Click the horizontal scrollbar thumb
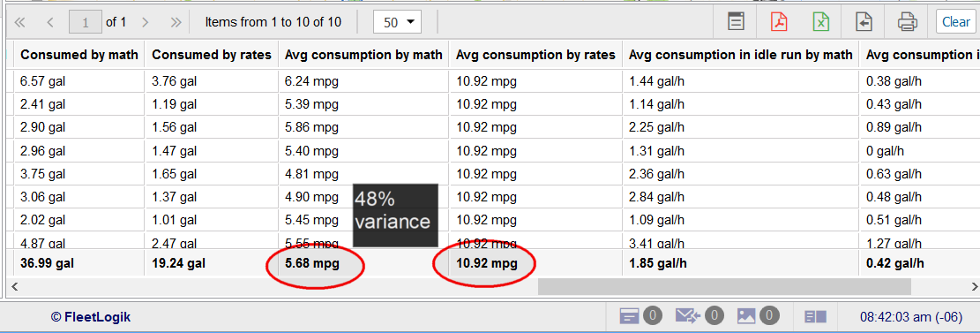The image size is (980, 333). tap(724, 287)
